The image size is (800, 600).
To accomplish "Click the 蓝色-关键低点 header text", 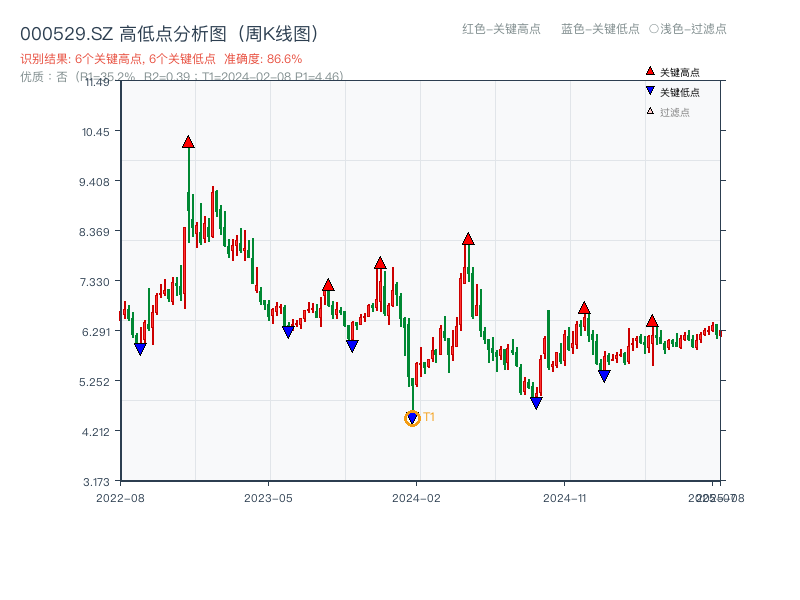I will click(x=600, y=29).
